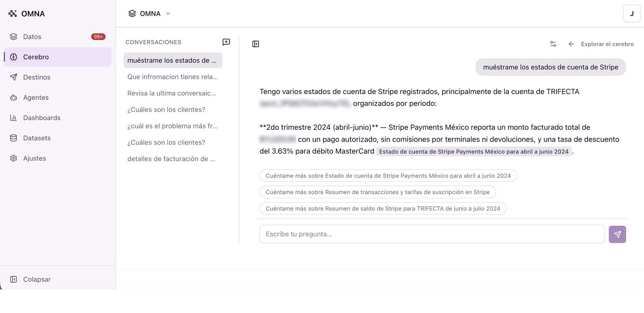Image resolution: width=644 pixels, height=313 pixels.
Task: Open the Datos layers icon
Action: [x=14, y=36]
